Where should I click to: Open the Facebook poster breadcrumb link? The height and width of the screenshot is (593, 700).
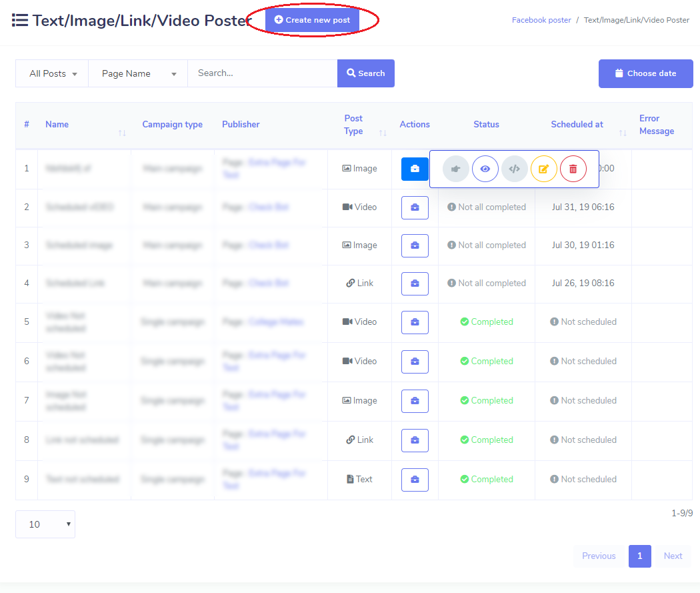click(541, 19)
